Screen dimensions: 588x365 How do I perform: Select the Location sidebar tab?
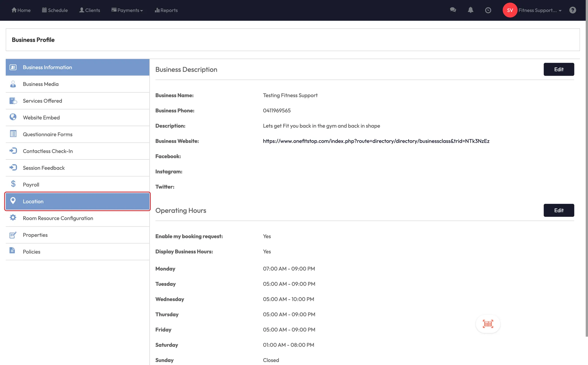78,201
